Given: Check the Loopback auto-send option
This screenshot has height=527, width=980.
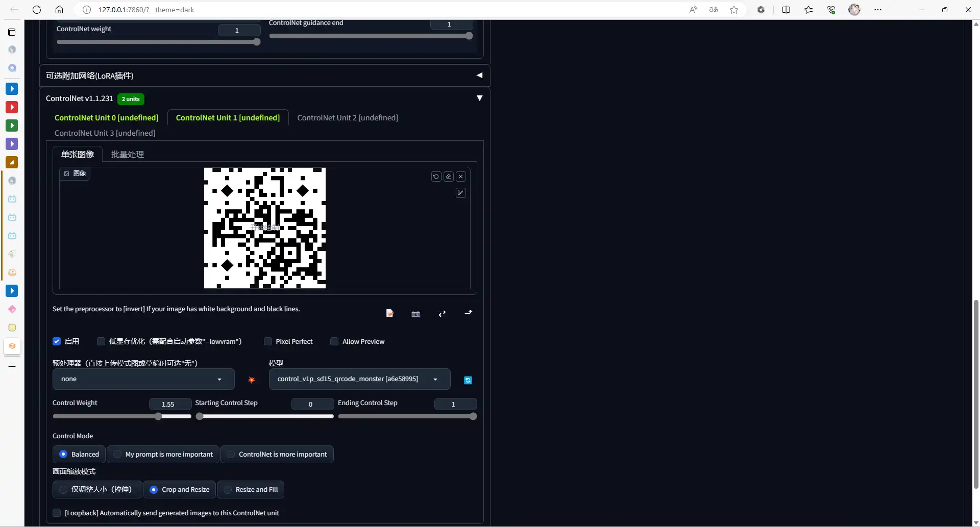Looking at the screenshot, I should pos(57,513).
